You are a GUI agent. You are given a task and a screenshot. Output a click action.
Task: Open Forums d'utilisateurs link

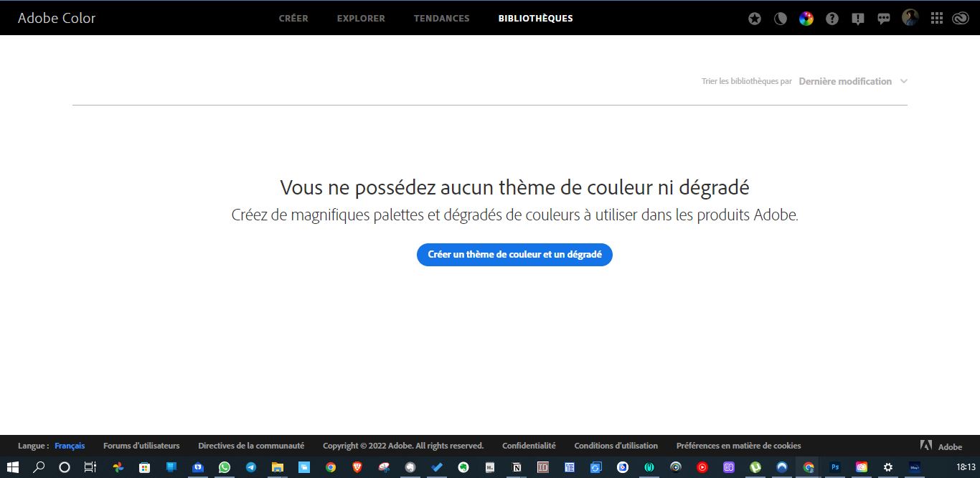click(141, 446)
